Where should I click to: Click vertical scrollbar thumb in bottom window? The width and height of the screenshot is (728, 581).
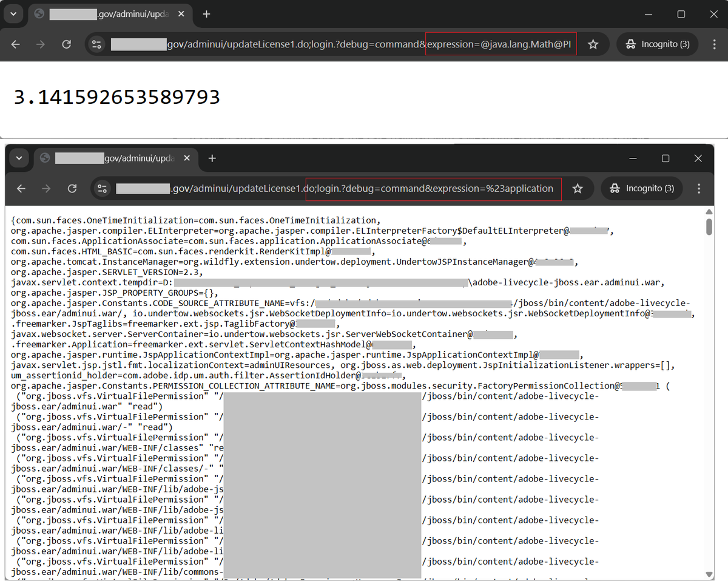(709, 226)
